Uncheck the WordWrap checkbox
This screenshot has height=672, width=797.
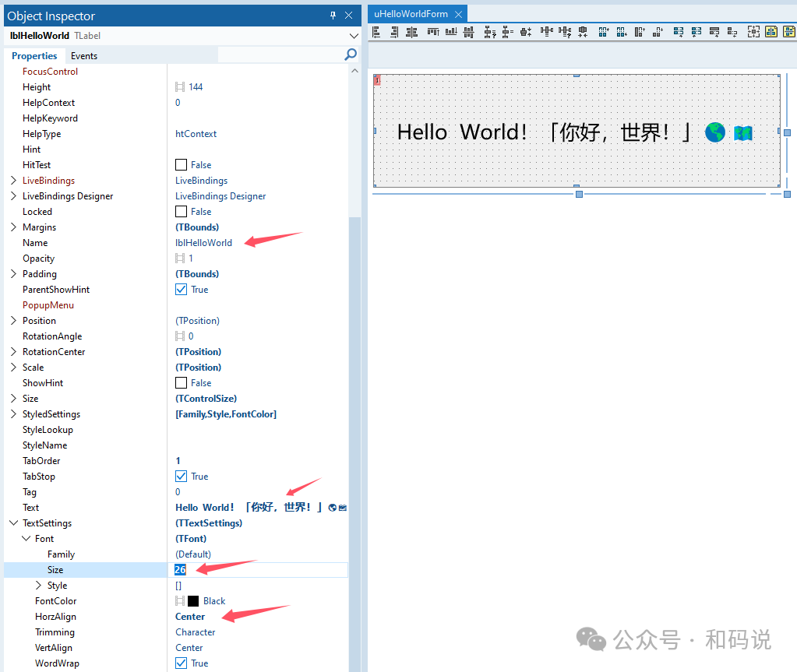pos(180,663)
